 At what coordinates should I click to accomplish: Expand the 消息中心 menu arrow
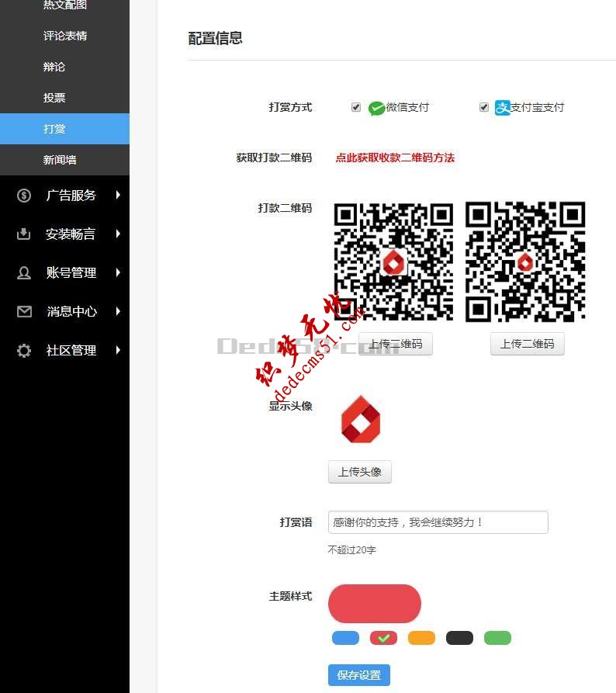[x=118, y=312]
